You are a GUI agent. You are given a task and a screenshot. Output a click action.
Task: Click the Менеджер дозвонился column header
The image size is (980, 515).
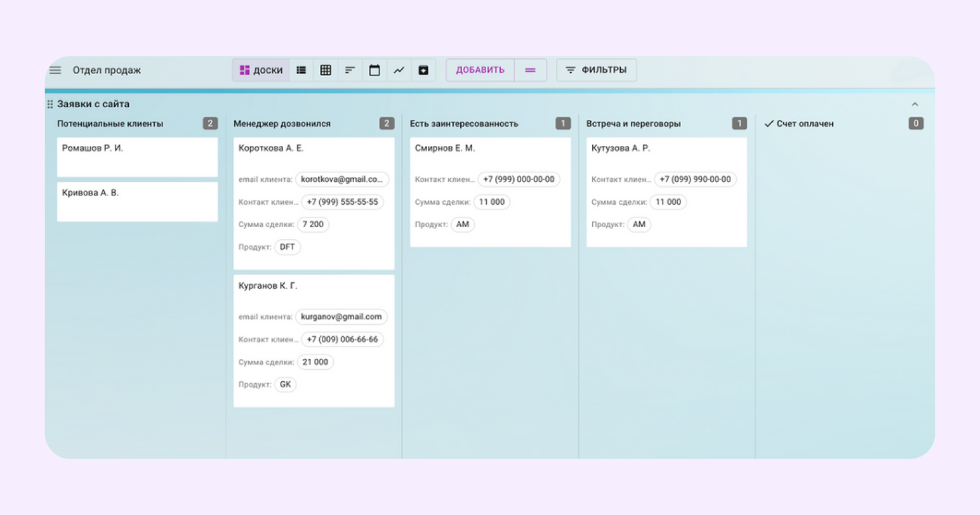pos(282,124)
